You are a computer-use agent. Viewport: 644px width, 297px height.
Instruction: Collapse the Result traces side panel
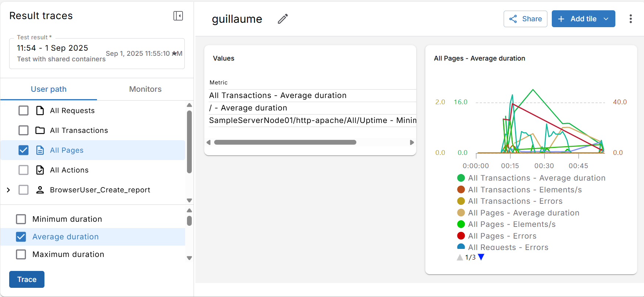point(178,16)
